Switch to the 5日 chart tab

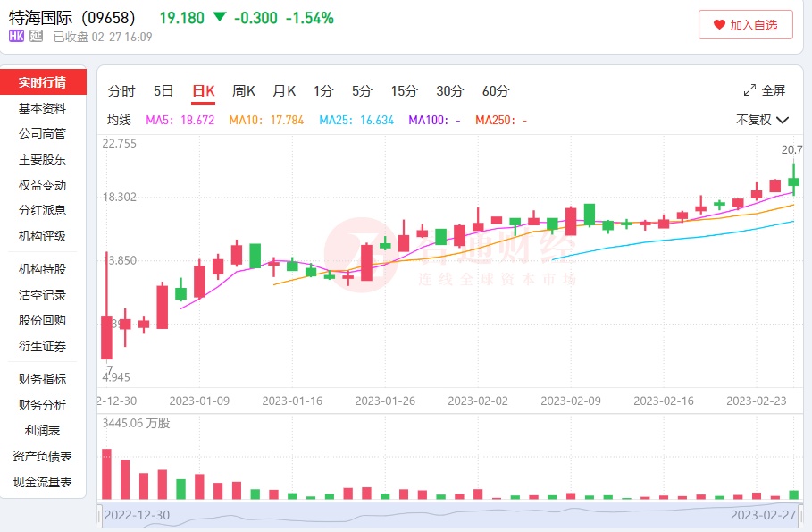[163, 90]
